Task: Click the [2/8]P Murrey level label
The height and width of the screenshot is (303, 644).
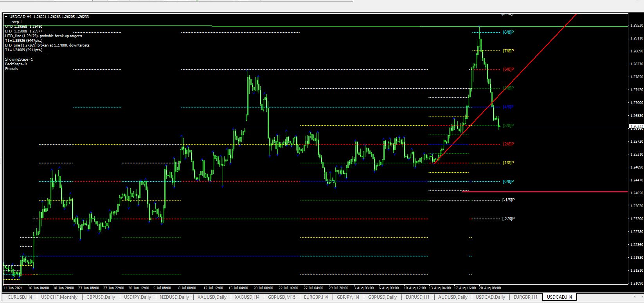Action: (508, 144)
